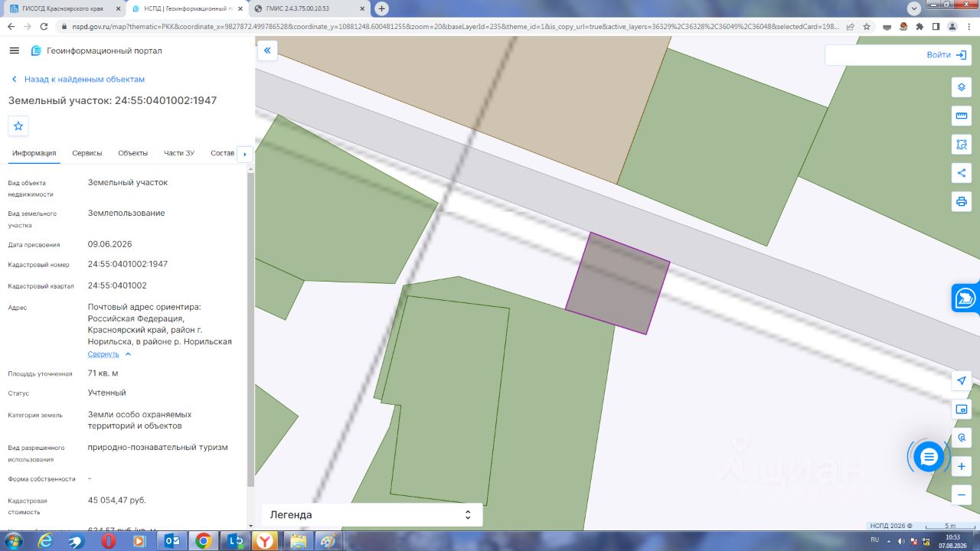Add parcel to favorites with star icon
This screenshot has height=551, width=980.
point(18,126)
